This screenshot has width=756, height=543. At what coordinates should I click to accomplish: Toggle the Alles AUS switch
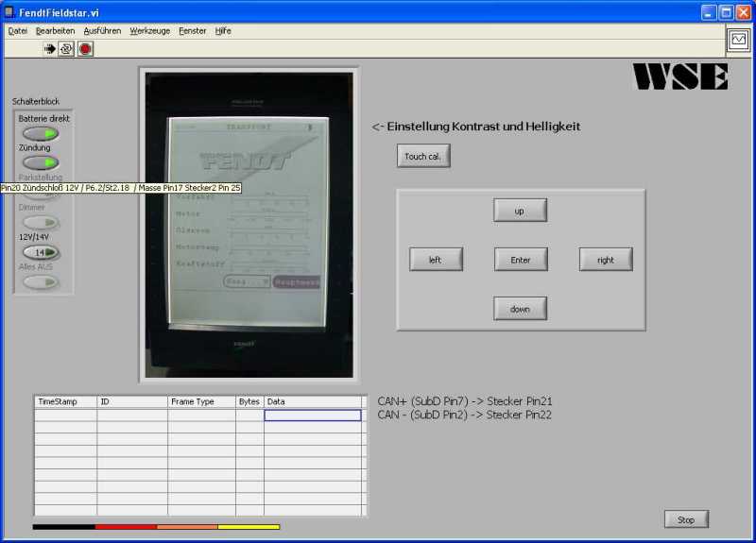pos(41,281)
